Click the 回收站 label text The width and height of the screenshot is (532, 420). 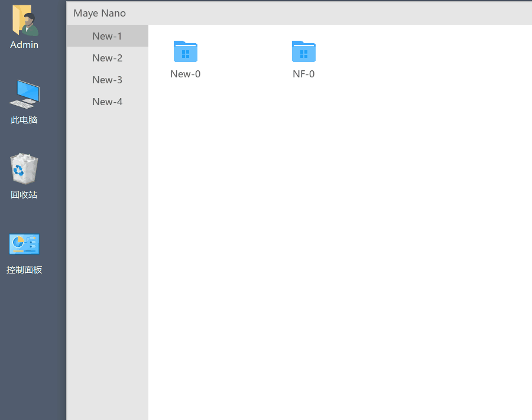(x=24, y=194)
